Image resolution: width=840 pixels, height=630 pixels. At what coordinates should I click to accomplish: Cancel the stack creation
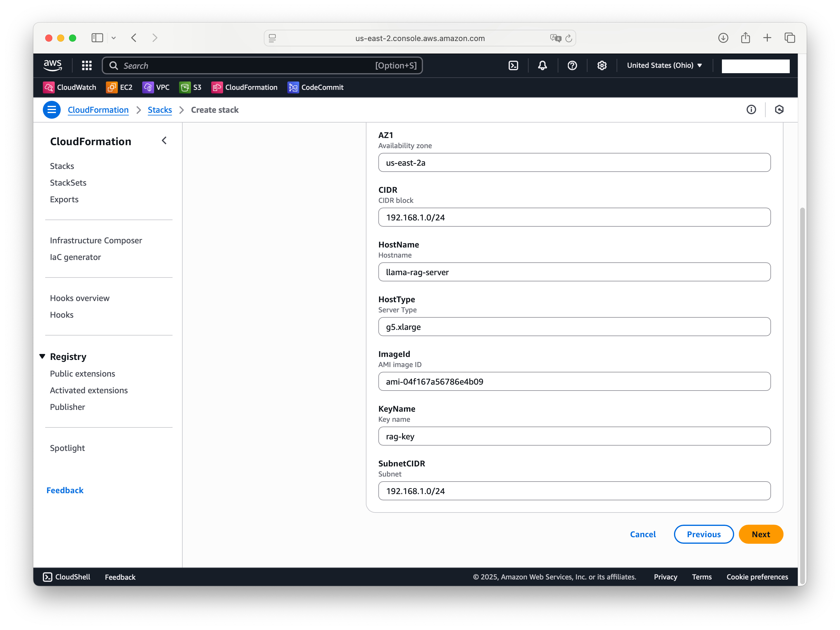tap(643, 534)
